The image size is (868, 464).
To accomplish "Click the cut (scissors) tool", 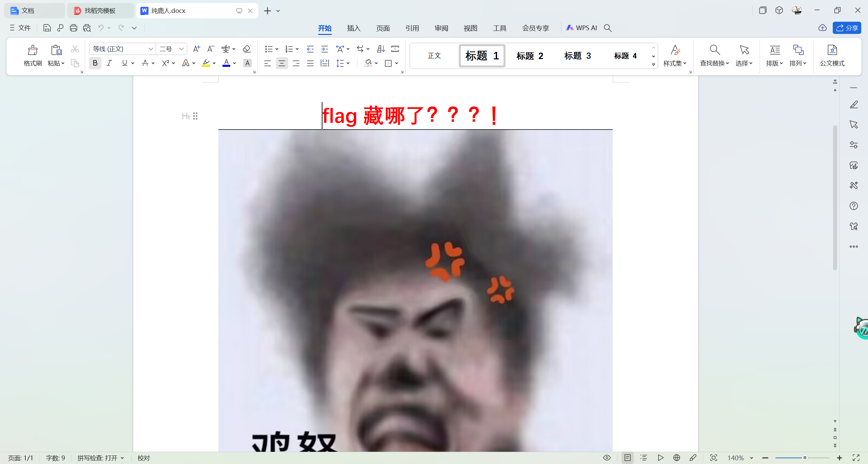I will 74,49.
